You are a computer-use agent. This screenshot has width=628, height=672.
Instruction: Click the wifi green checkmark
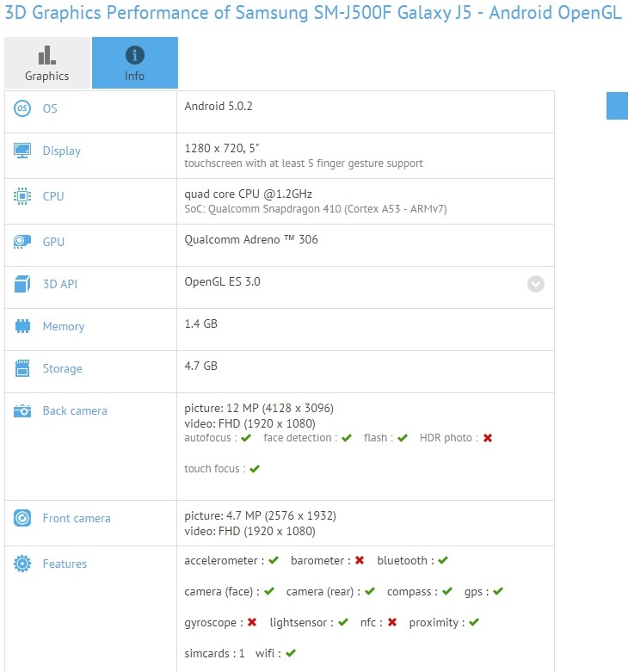coord(291,653)
